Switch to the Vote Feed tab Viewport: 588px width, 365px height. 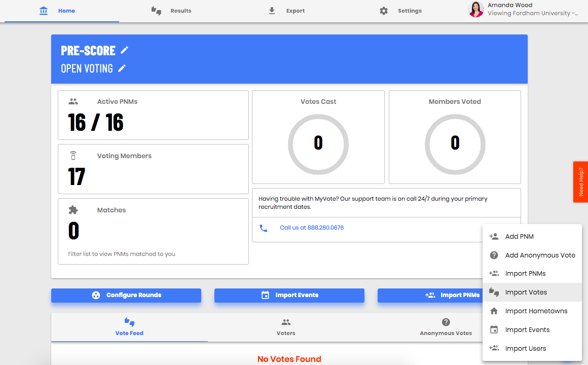point(129,327)
